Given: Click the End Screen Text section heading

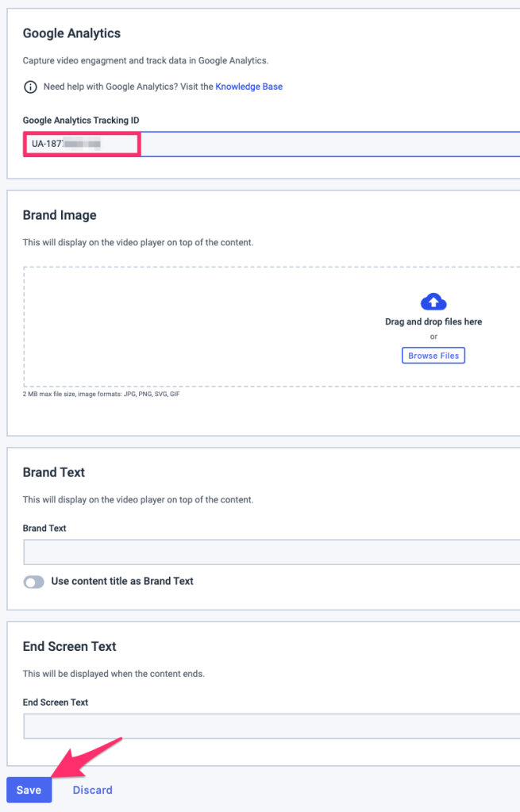Looking at the screenshot, I should (x=69, y=646).
